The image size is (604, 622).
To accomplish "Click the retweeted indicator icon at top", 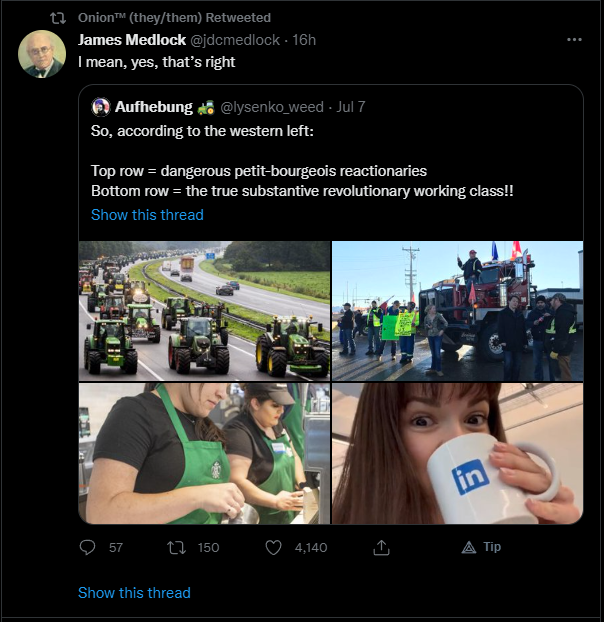I will pos(58,18).
